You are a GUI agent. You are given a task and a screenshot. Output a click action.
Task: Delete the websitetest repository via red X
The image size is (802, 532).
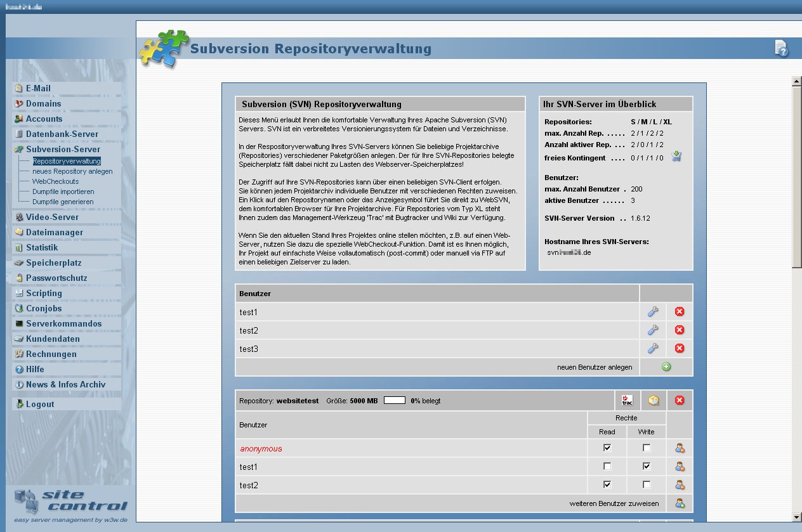[680, 400]
